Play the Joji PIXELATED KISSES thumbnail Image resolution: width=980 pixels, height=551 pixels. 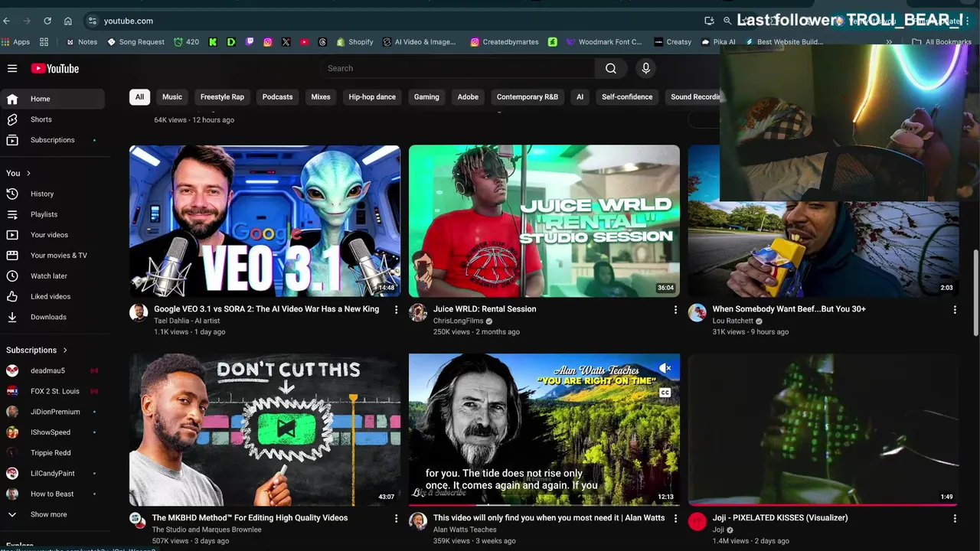[x=823, y=429]
